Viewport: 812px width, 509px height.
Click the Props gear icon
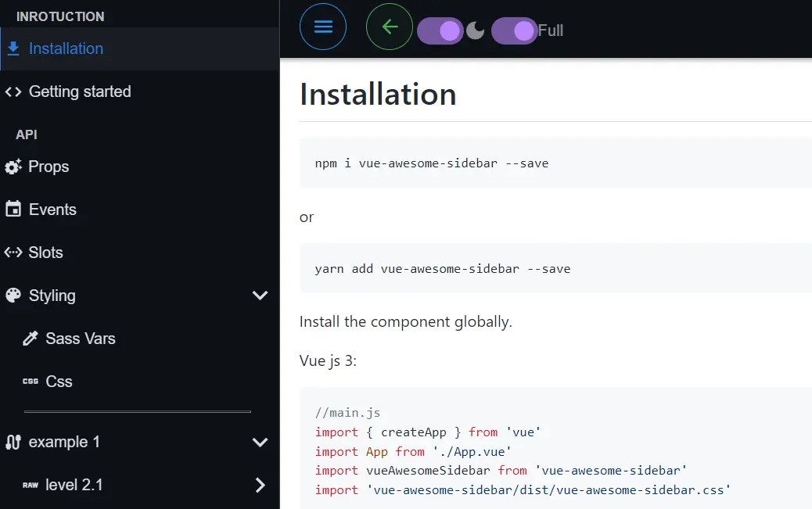tap(13, 167)
